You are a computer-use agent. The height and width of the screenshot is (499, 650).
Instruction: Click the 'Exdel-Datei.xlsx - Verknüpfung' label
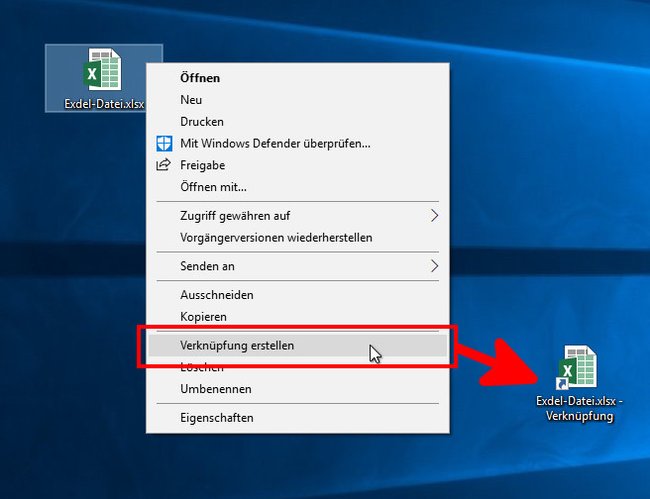pyautogui.click(x=580, y=408)
